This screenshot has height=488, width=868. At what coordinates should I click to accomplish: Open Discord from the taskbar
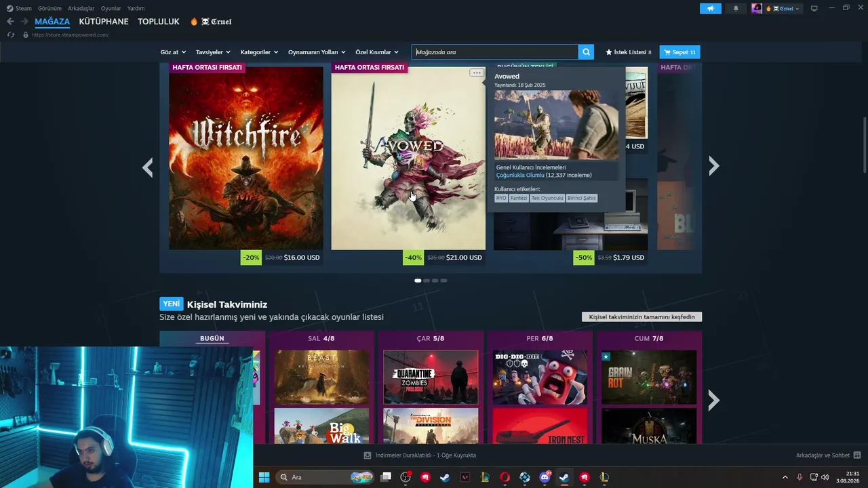coord(545,477)
